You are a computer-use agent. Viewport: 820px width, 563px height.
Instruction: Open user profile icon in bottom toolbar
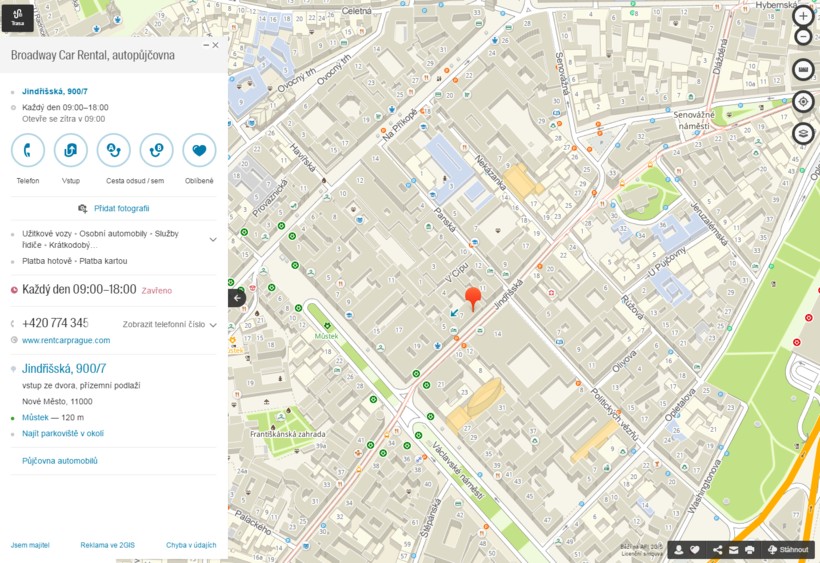tap(678, 549)
